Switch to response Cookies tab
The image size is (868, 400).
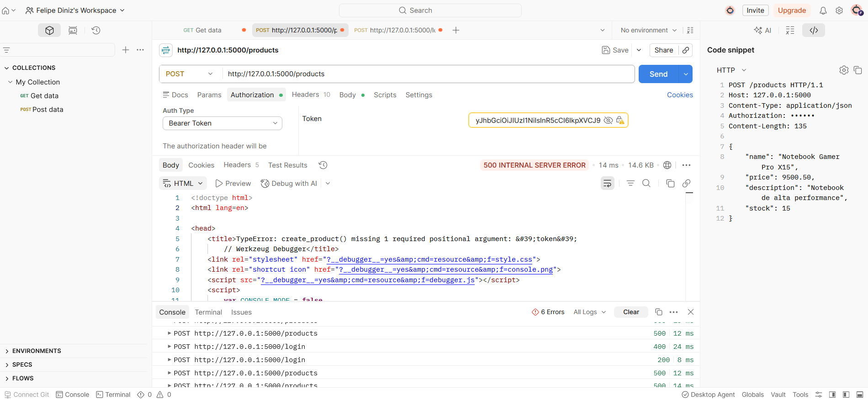[x=201, y=165]
